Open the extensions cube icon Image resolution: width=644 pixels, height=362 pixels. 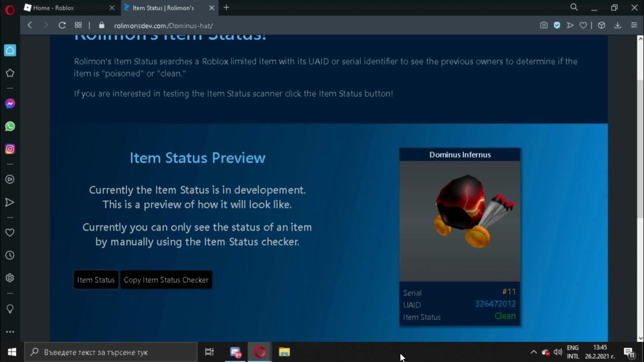pos(601,25)
